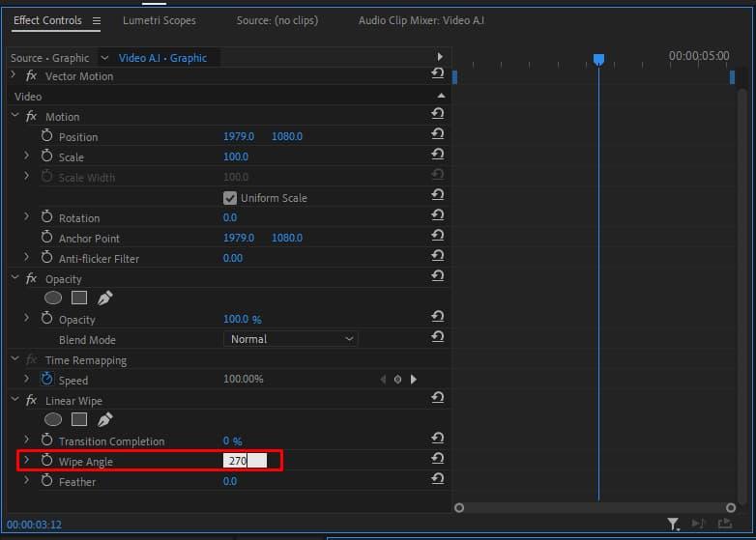Toggle animation stopwatch for Transition Completion
756x540 pixels.
coord(46,441)
